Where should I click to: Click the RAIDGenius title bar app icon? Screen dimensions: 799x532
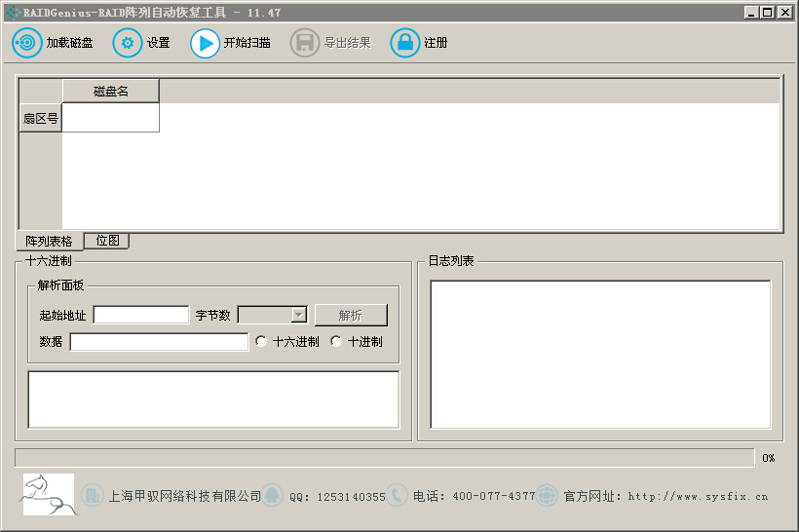click(x=14, y=13)
